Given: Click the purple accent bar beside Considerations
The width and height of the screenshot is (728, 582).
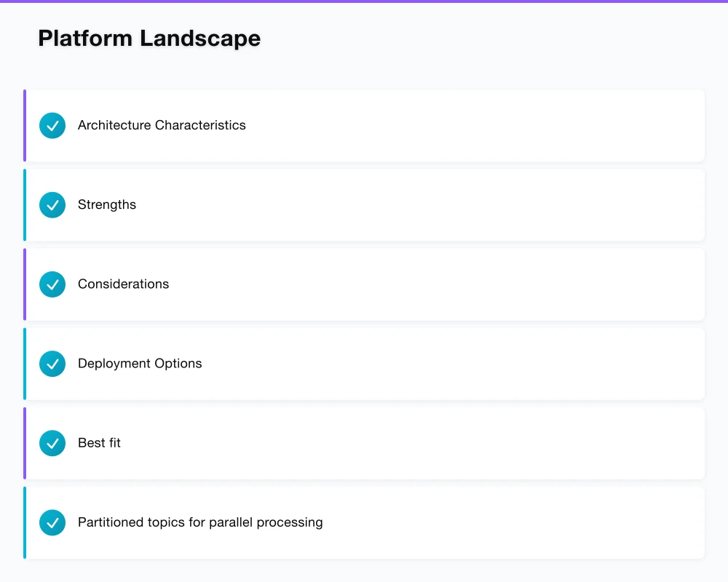Looking at the screenshot, I should click(x=24, y=284).
